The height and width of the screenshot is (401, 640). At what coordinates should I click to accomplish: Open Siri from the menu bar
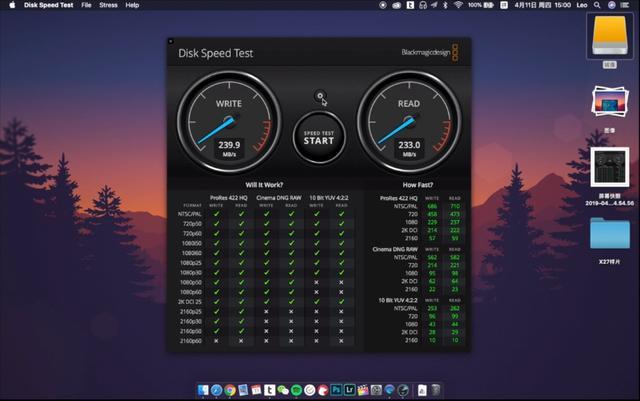(x=611, y=5)
